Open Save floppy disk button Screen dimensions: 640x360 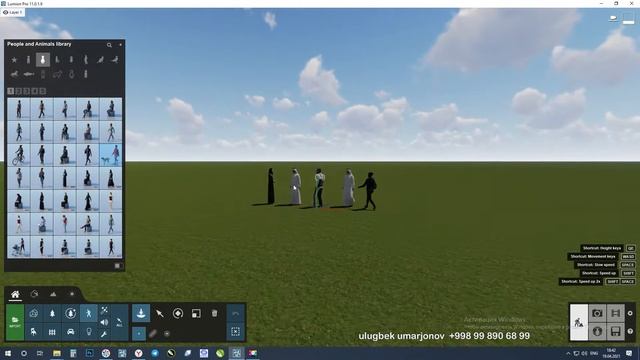click(x=616, y=331)
